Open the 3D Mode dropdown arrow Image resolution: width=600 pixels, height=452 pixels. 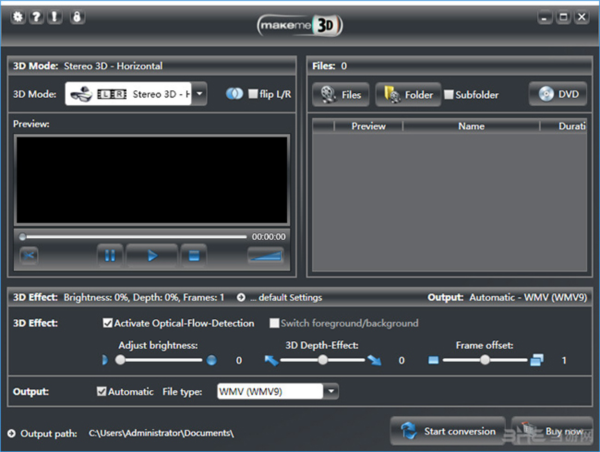[199, 94]
